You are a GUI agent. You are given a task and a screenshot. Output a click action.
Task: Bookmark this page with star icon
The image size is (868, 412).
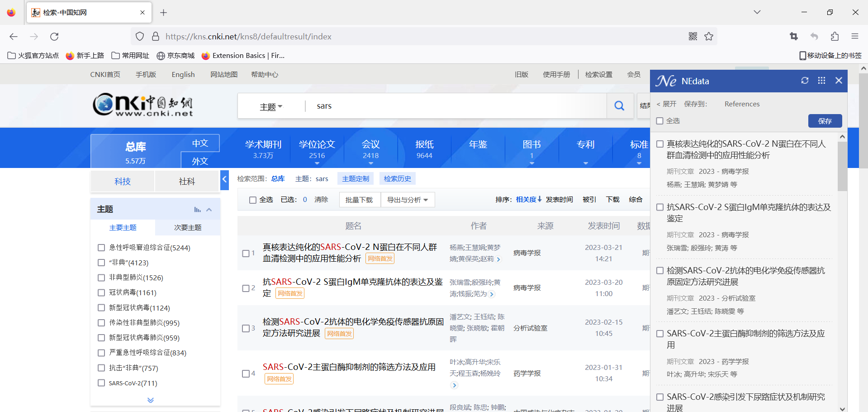709,36
